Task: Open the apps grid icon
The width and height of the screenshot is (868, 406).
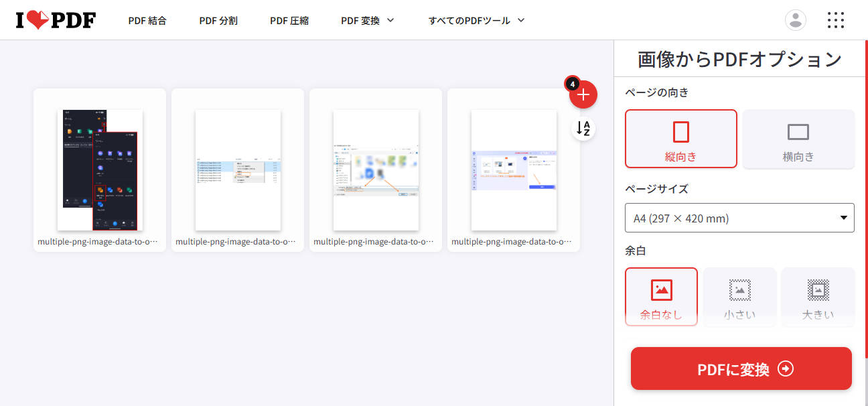Action: [x=835, y=20]
